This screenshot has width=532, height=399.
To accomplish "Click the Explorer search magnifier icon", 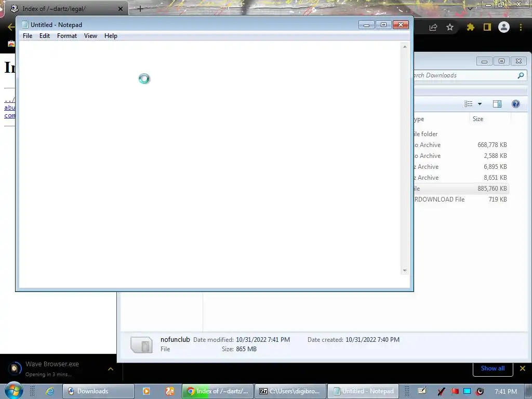I will point(521,75).
